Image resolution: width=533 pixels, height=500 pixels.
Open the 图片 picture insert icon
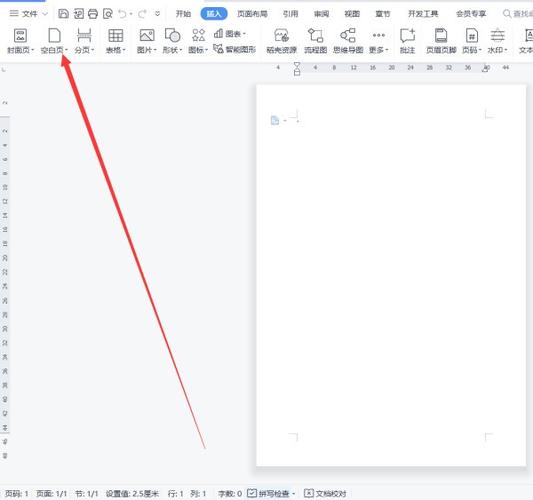tap(147, 35)
